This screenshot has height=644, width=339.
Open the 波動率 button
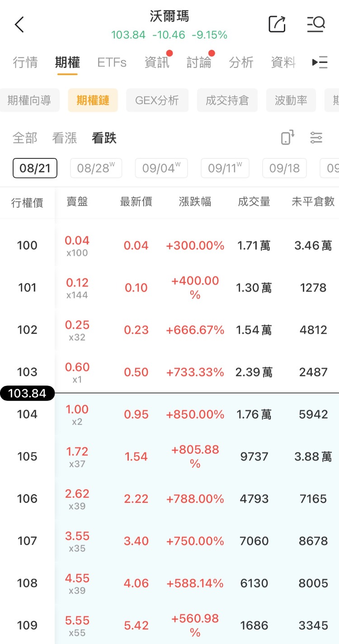tap(291, 100)
